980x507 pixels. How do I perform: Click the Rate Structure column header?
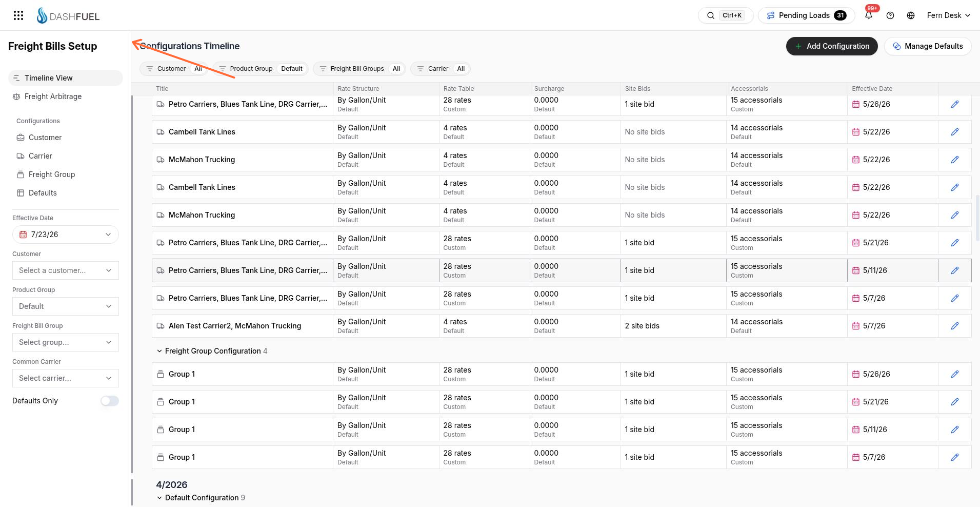(x=358, y=89)
